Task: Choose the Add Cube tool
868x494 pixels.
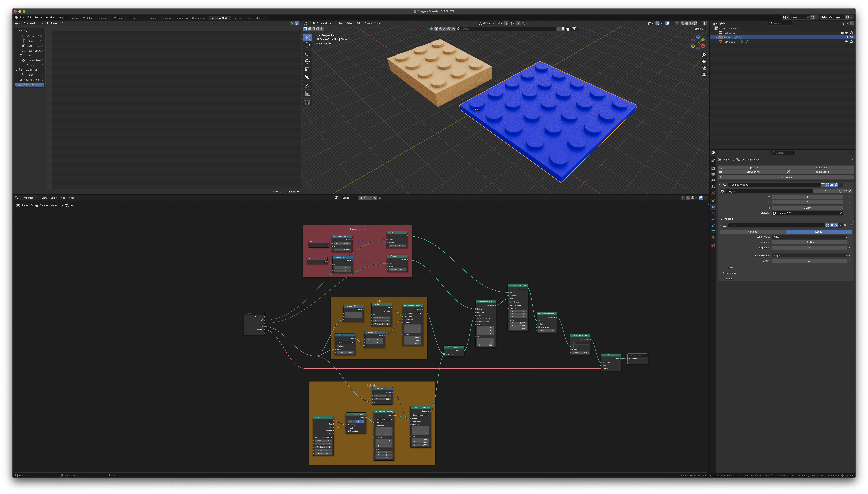Action: 307,102
